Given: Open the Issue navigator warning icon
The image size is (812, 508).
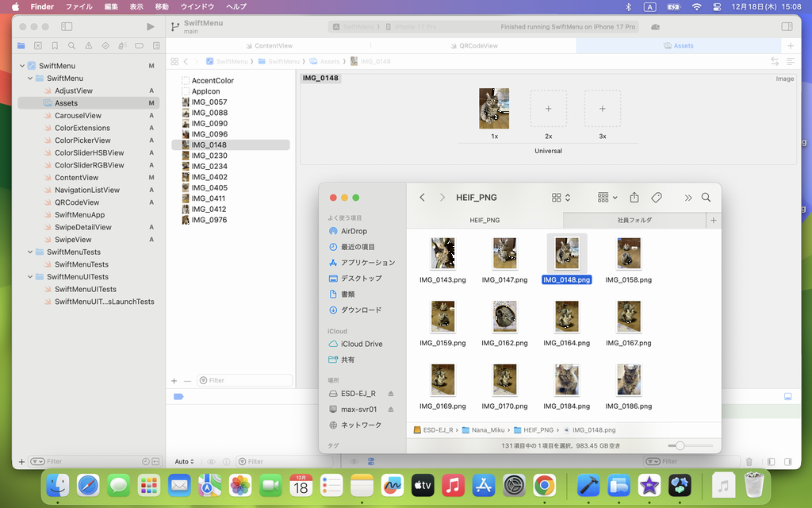Looking at the screenshot, I should click(x=88, y=46).
